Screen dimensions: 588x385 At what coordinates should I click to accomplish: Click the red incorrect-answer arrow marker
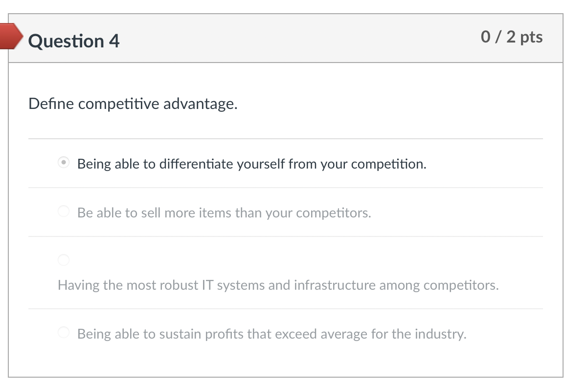[9, 36]
